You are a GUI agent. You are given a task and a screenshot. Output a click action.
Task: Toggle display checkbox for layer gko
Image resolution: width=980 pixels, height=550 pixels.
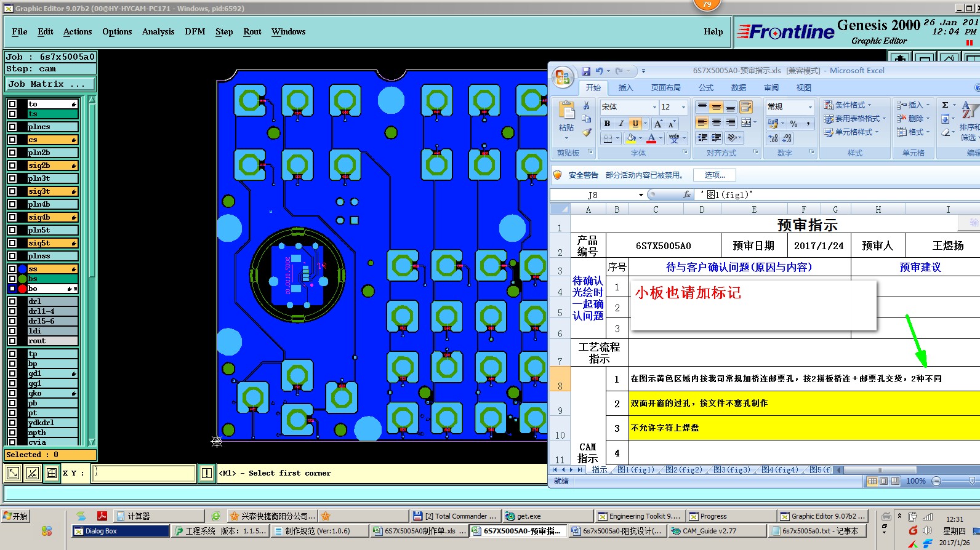pyautogui.click(x=12, y=393)
